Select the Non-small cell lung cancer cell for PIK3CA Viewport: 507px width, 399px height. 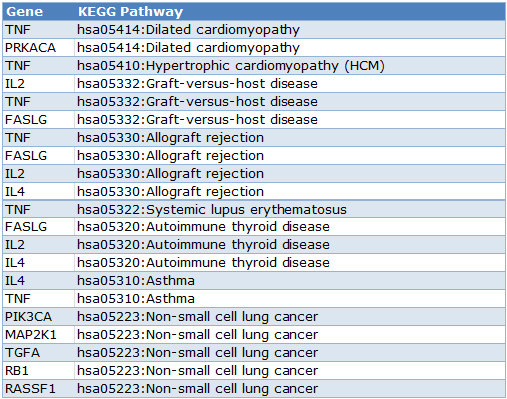[290, 317]
